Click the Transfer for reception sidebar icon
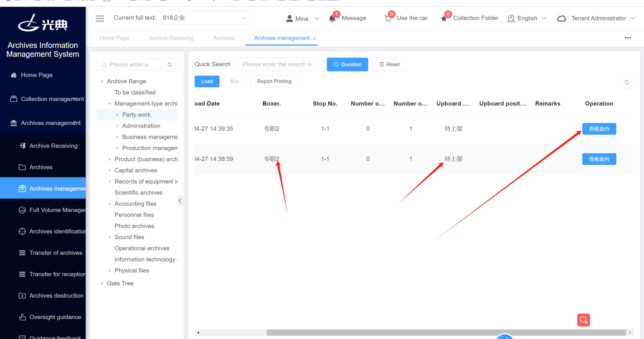 (x=22, y=274)
